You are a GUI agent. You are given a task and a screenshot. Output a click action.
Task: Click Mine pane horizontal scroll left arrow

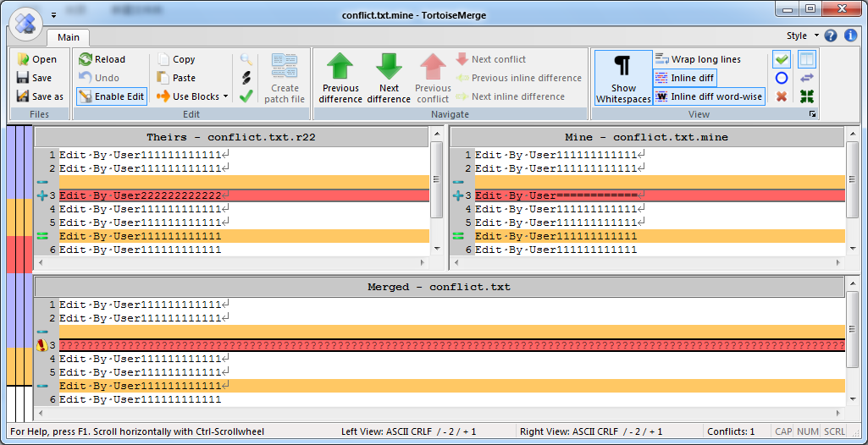coord(456,262)
